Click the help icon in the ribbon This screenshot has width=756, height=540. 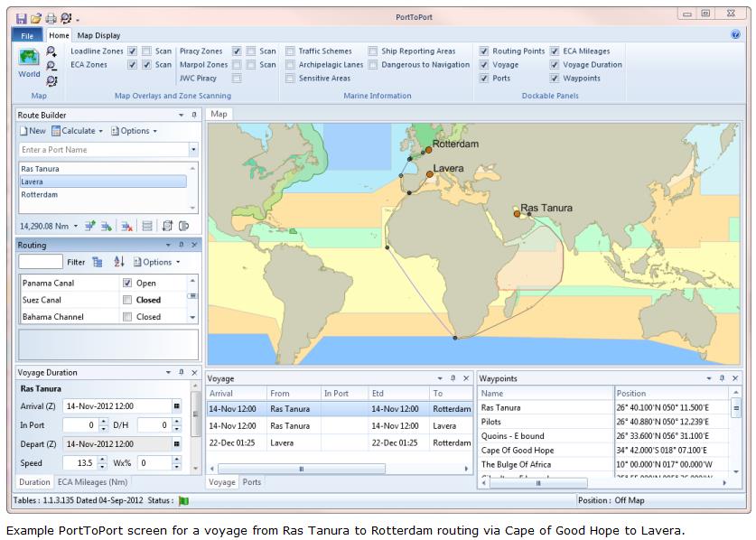(x=735, y=35)
